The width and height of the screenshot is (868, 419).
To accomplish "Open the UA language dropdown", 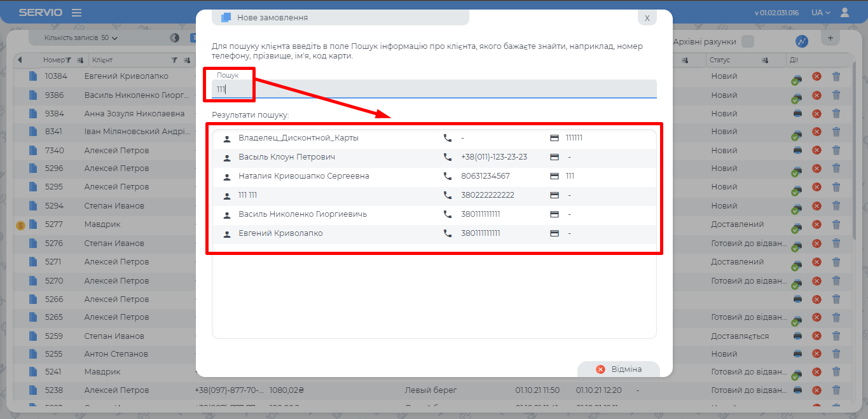I will (820, 13).
